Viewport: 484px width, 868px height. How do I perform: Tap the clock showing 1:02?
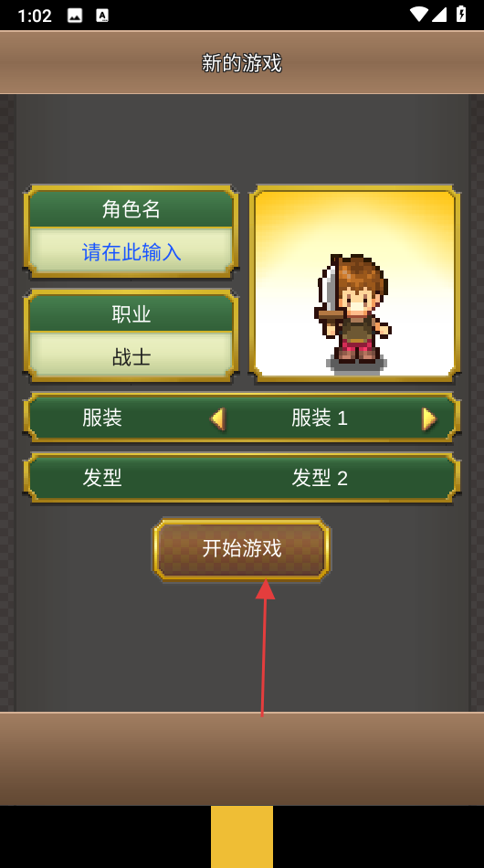35,16
